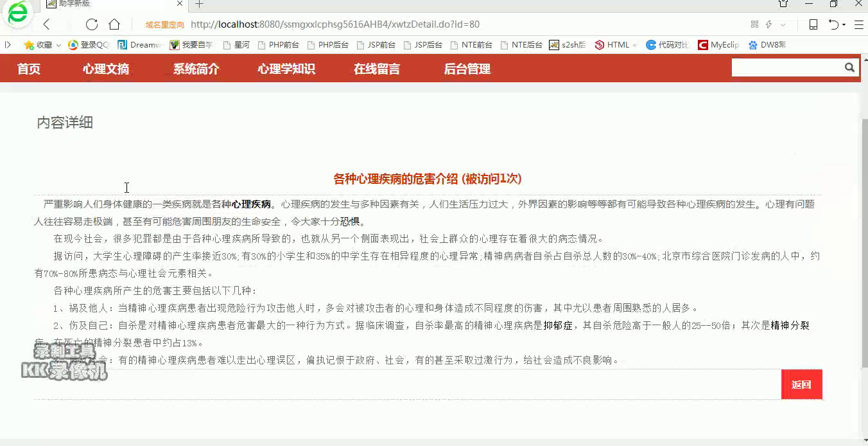This screenshot has height=446, width=868.
Task: Click the magnifier search icon
Action: click(850, 67)
